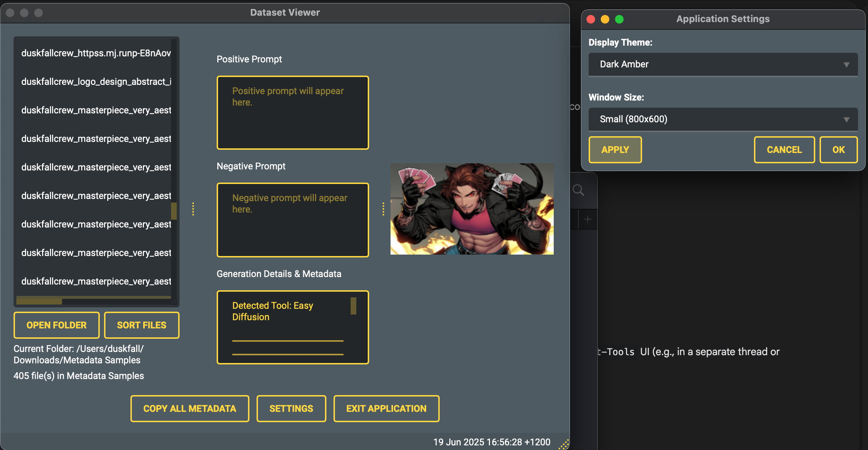
Task: Click the anime character image preview
Action: pyautogui.click(x=472, y=209)
